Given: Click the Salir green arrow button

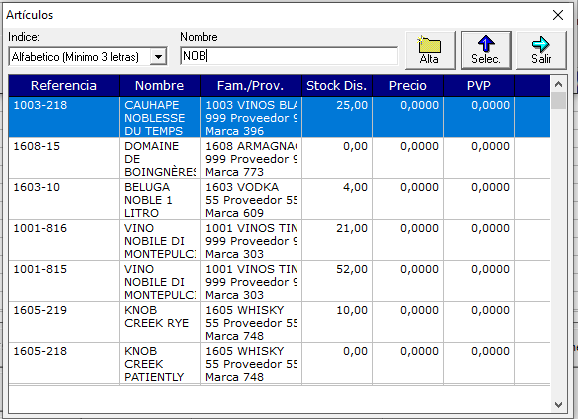Looking at the screenshot, I should pos(541,50).
